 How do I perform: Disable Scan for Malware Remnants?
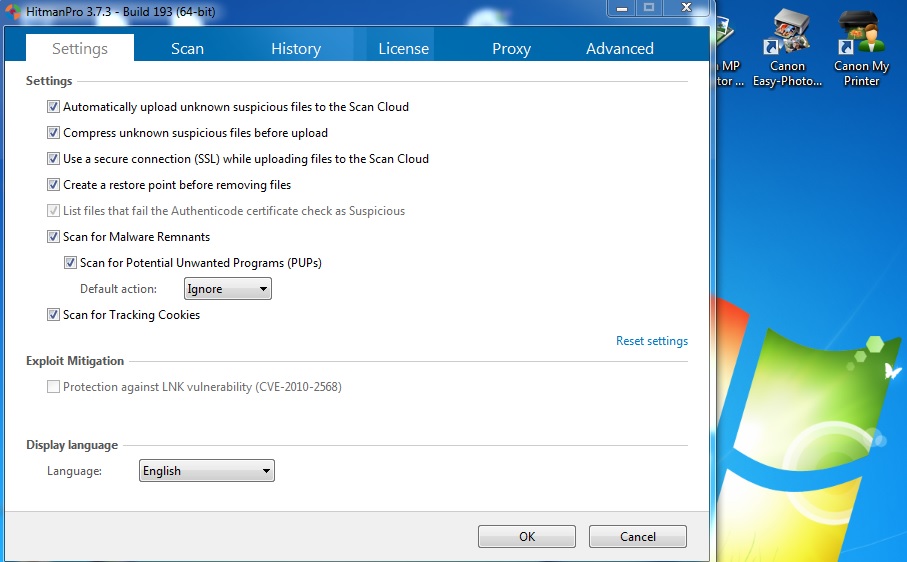53,237
